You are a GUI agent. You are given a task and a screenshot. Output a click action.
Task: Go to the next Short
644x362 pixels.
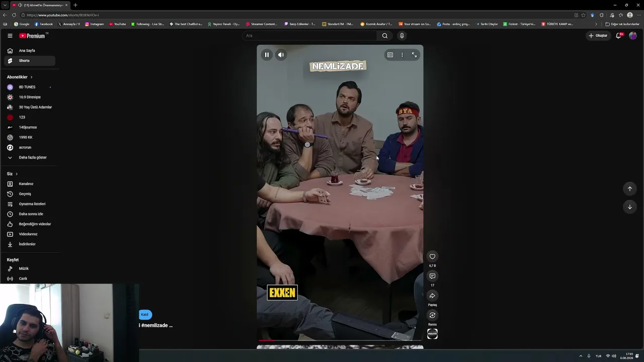click(x=629, y=207)
